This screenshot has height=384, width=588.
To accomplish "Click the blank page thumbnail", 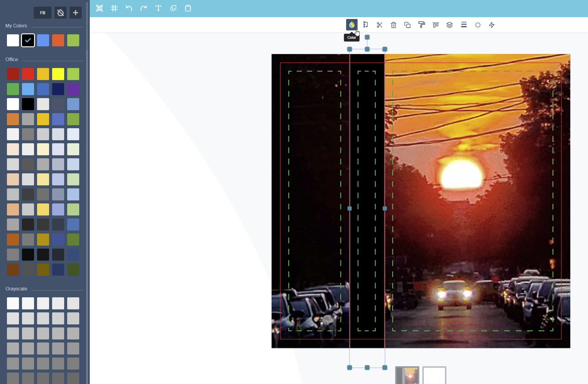I will tap(434, 375).
